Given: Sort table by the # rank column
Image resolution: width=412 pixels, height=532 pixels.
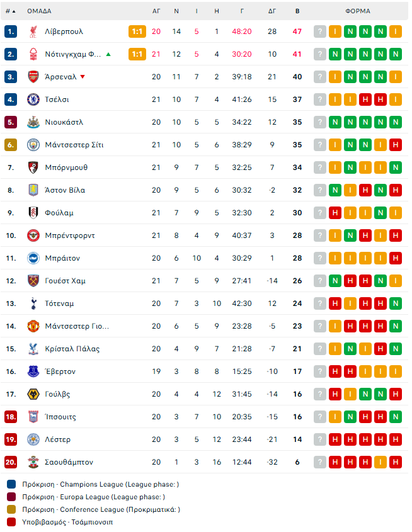Looking at the screenshot, I should tap(10, 11).
